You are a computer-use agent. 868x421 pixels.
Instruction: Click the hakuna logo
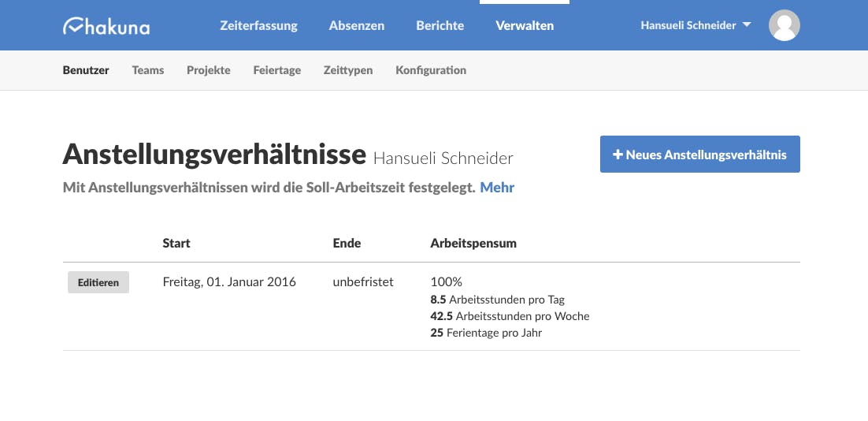(106, 26)
